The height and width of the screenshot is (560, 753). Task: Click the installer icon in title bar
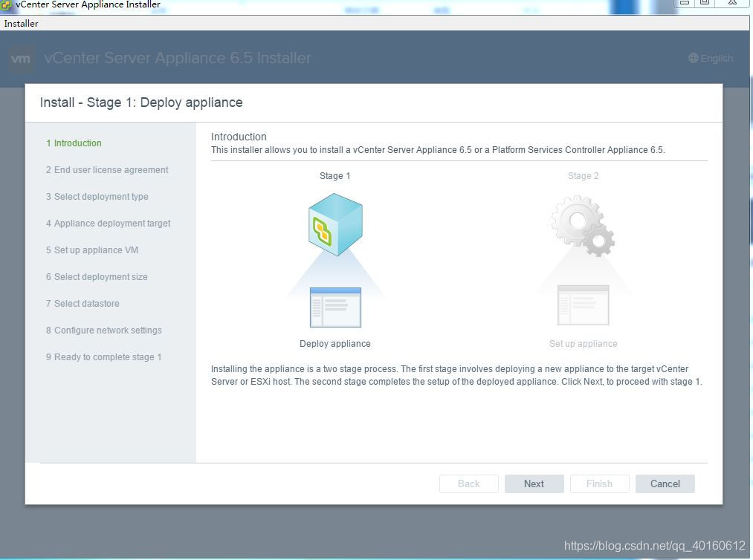tap(6, 4)
